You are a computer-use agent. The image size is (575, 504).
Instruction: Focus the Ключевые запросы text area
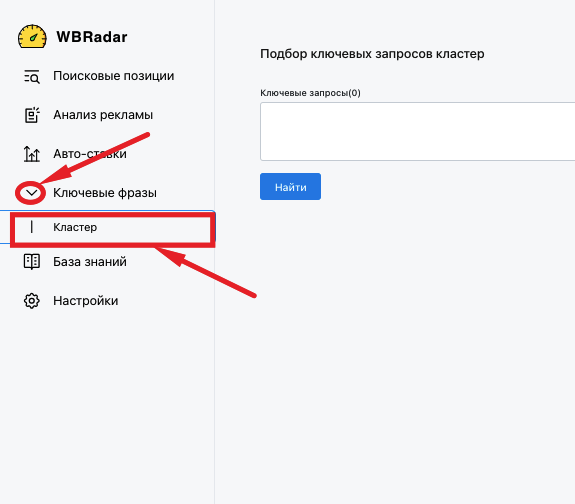pos(417,132)
